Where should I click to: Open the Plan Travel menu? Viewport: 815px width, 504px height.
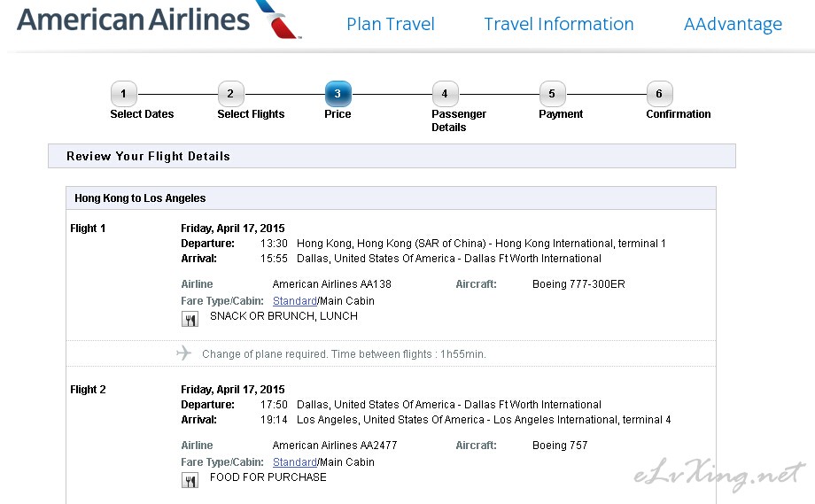pyautogui.click(x=391, y=24)
